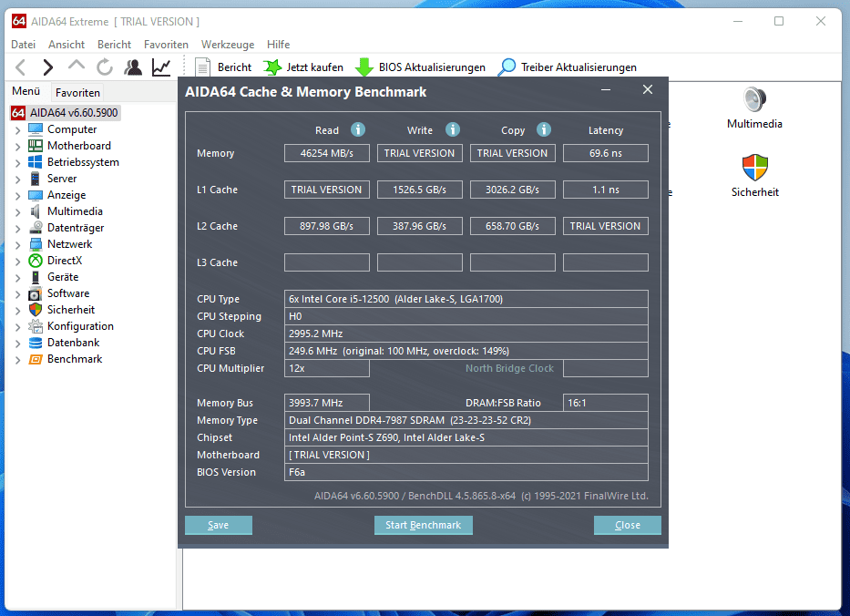Open the Ansicht menu
Image resolution: width=850 pixels, height=616 pixels.
[x=67, y=45]
